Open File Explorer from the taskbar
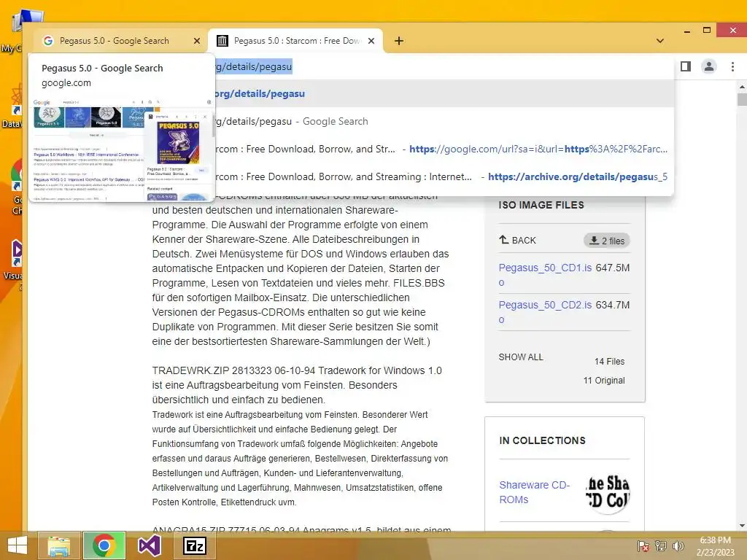Image resolution: width=747 pixels, height=560 pixels. pyautogui.click(x=58, y=545)
